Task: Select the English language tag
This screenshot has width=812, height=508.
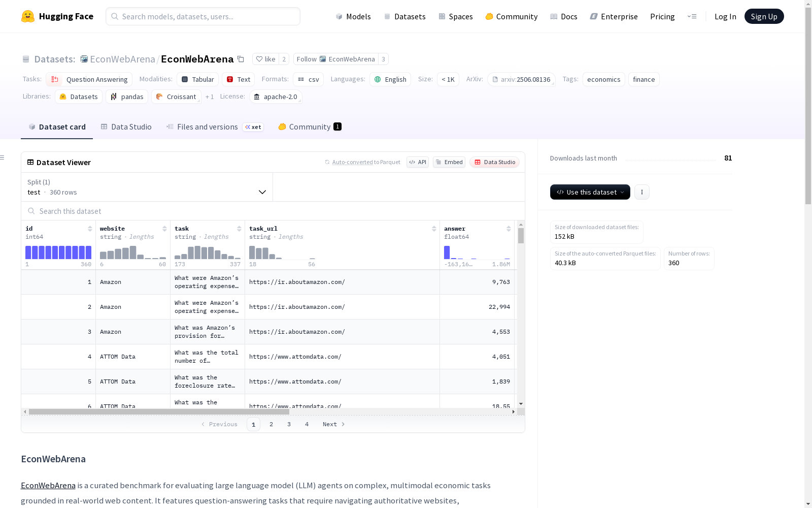Action: pos(390,79)
